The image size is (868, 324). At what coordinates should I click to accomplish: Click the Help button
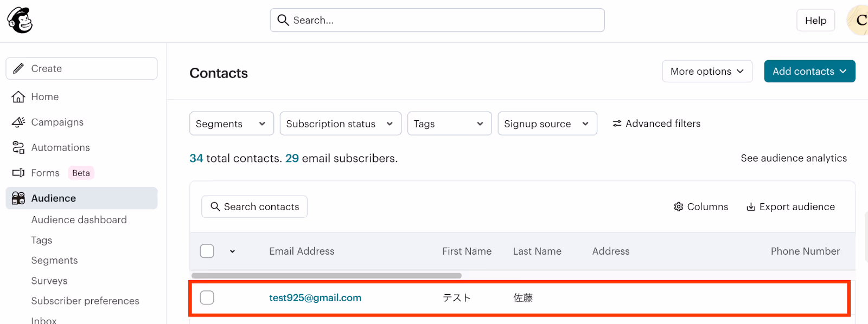[815, 20]
